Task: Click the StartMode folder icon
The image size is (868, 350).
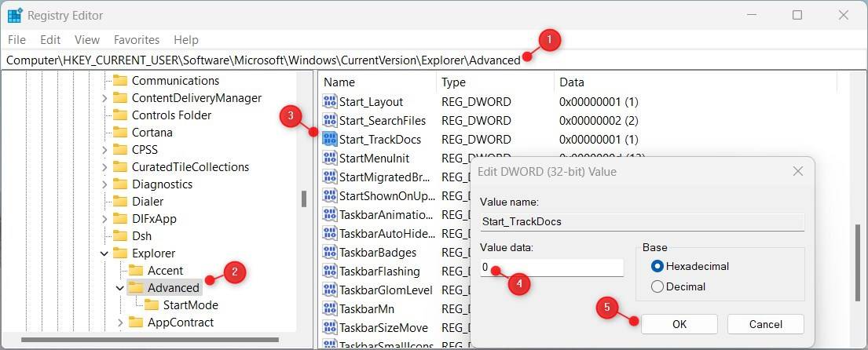Action: pyautogui.click(x=151, y=305)
